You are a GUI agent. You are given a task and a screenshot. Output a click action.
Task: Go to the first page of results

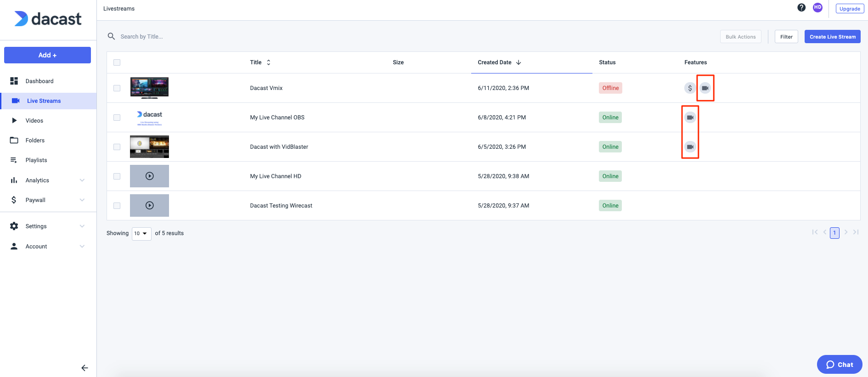tap(815, 232)
